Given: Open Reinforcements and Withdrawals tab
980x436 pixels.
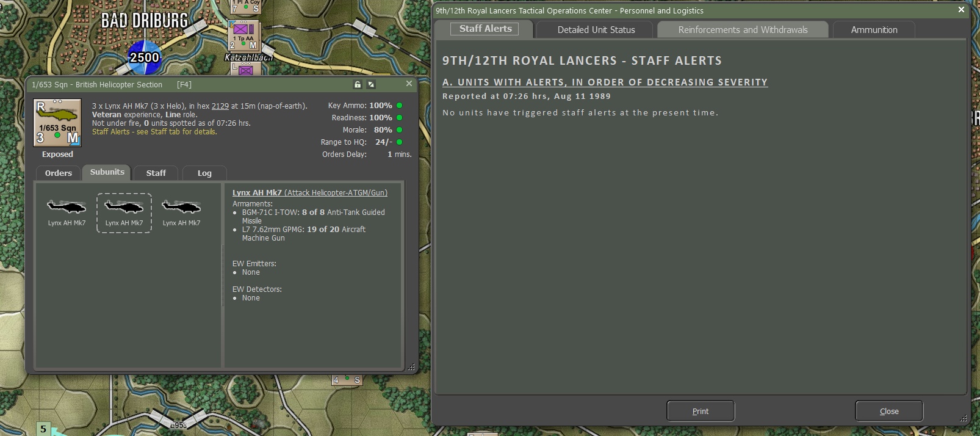Looking at the screenshot, I should [x=743, y=30].
